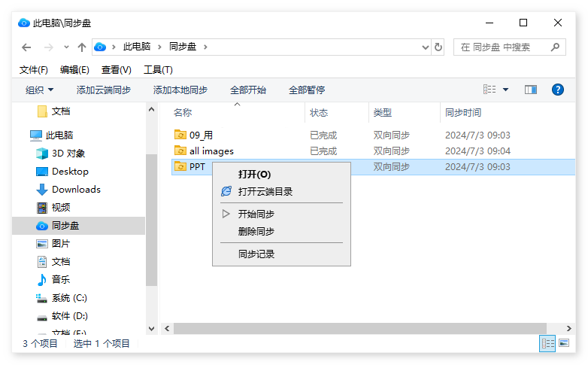588x365 pixels.
Task: Click the back navigation arrow
Action: (26, 47)
